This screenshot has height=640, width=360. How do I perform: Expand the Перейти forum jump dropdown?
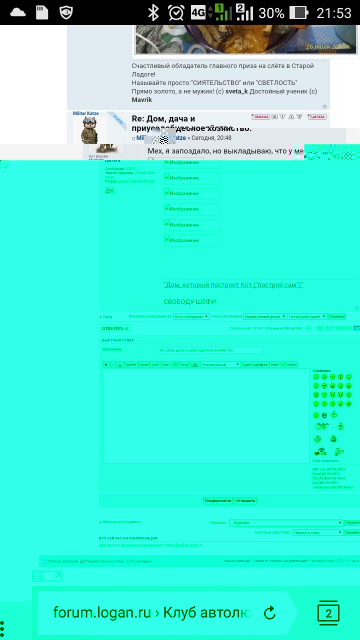(x=286, y=522)
